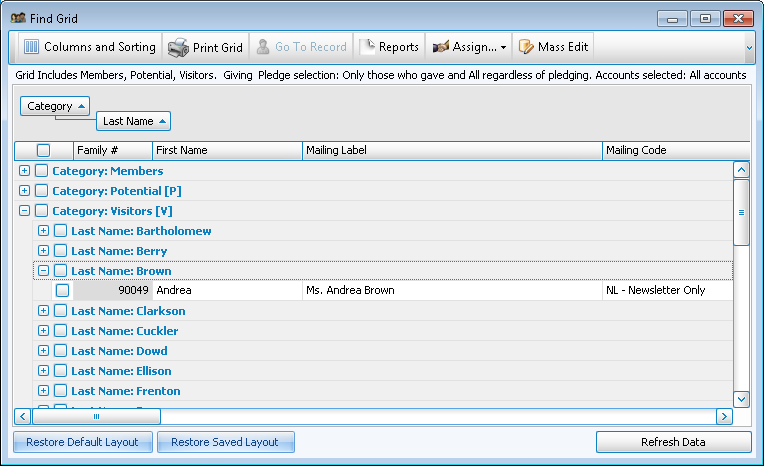
Task: Open the Reports toolbar item
Action: 389,47
